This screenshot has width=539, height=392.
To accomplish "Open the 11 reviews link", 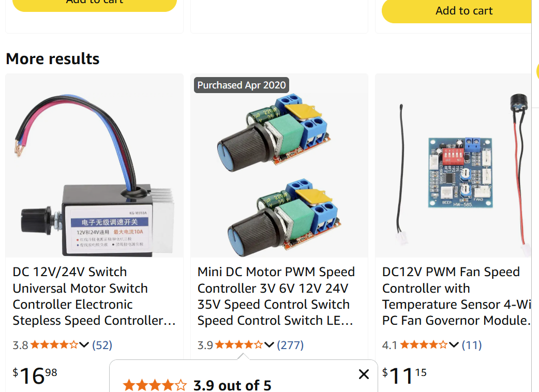I will tap(471, 345).
